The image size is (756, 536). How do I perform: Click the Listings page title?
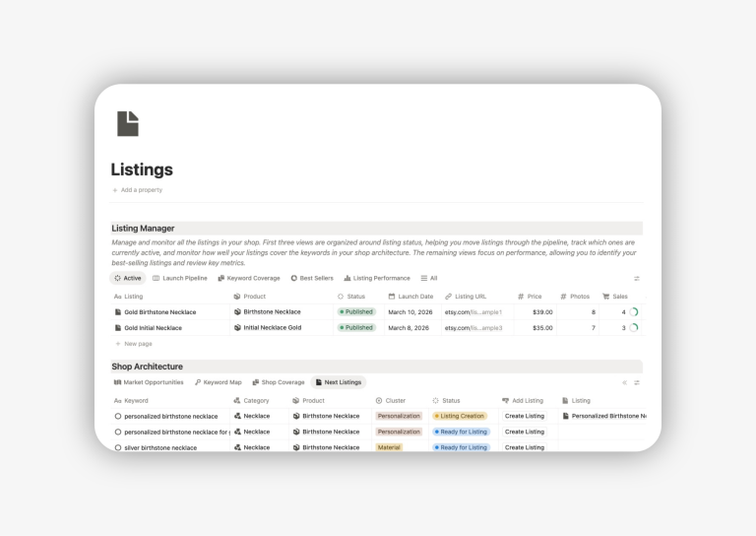pyautogui.click(x=142, y=169)
